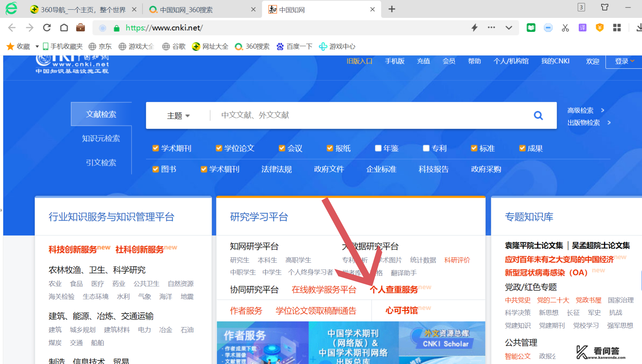The image size is (642, 364).
Task: Uncheck 图书 checkbox
Action: point(155,169)
